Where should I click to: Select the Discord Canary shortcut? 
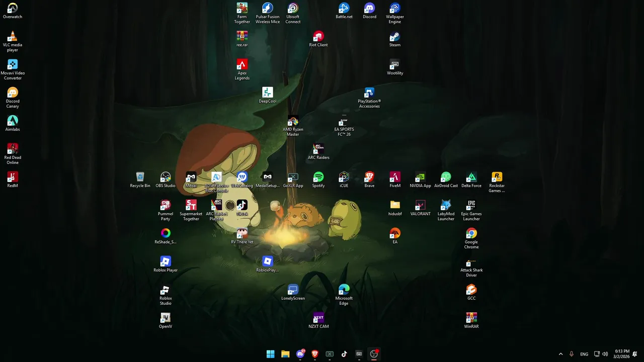click(13, 98)
